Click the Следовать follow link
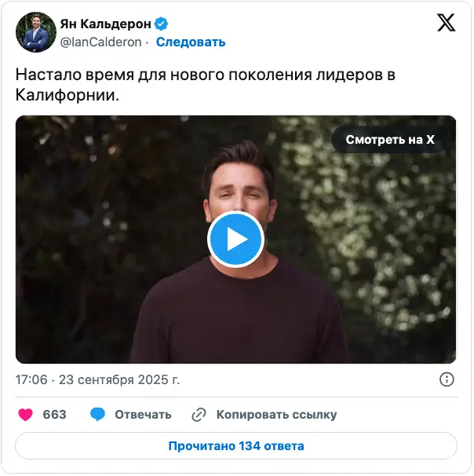The height and width of the screenshot is (476, 474). tap(191, 42)
